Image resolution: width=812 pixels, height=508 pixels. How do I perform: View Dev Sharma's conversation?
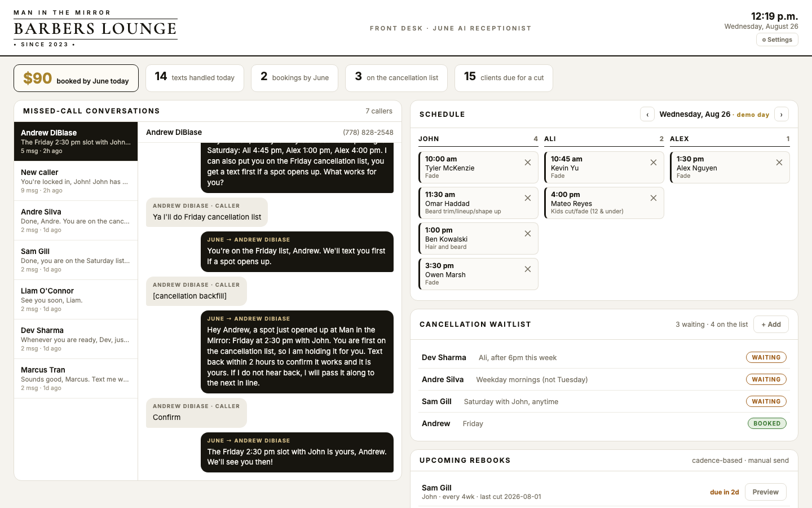tap(76, 339)
